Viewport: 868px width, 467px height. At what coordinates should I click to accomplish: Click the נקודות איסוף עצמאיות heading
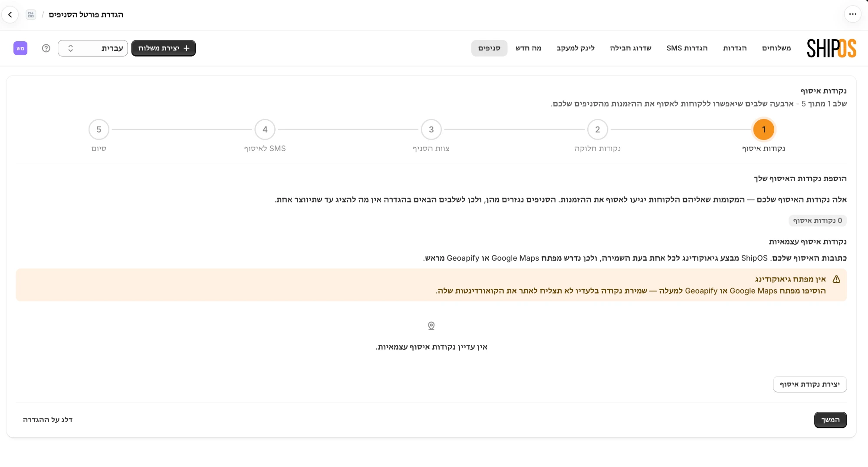point(808,242)
